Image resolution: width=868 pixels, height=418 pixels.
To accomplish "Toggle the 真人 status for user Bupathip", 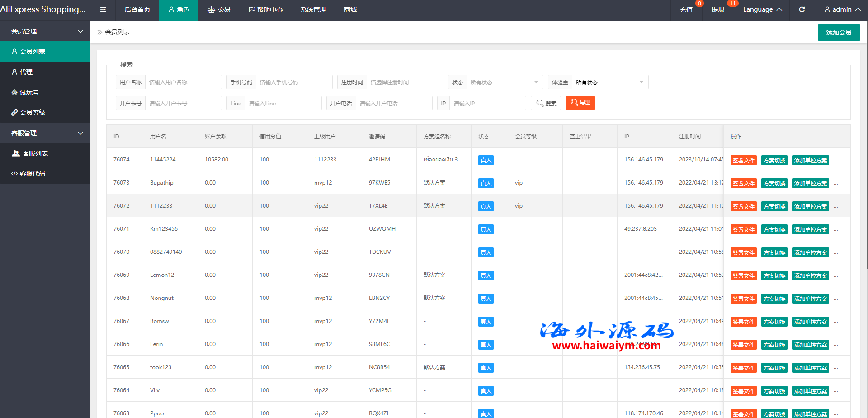I will pyautogui.click(x=486, y=183).
